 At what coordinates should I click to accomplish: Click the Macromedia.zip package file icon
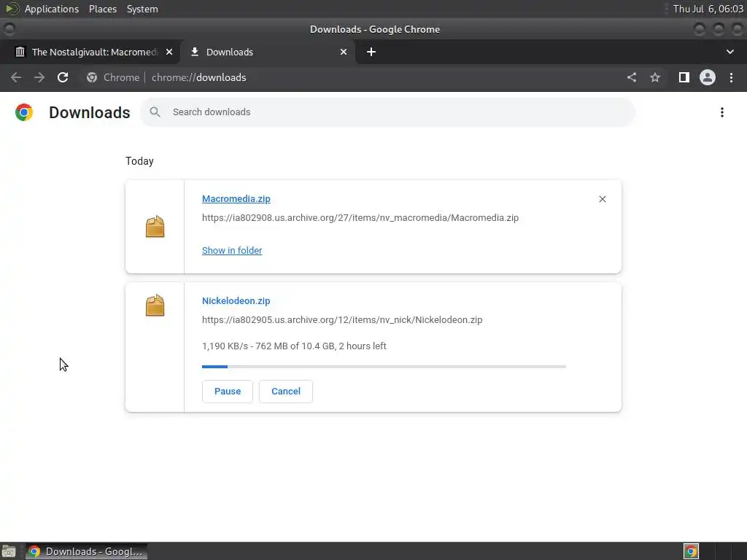[155, 227]
